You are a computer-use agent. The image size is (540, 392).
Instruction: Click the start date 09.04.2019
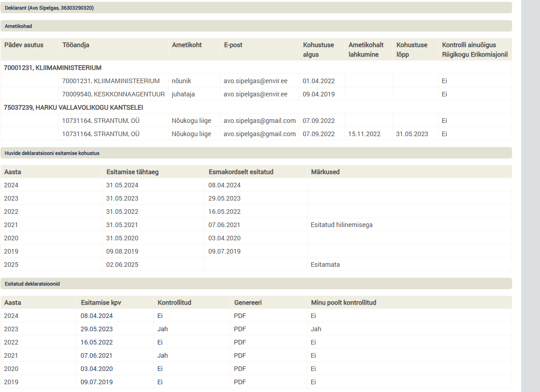click(x=318, y=94)
